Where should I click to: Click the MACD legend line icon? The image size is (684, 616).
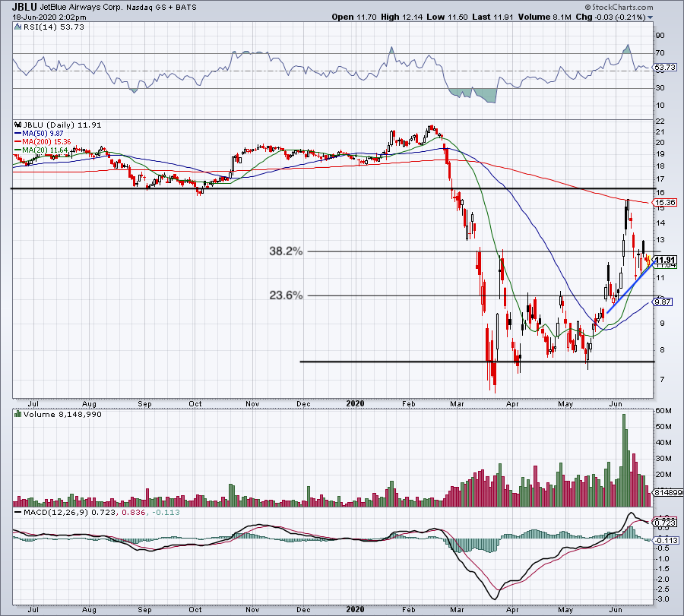(18, 512)
